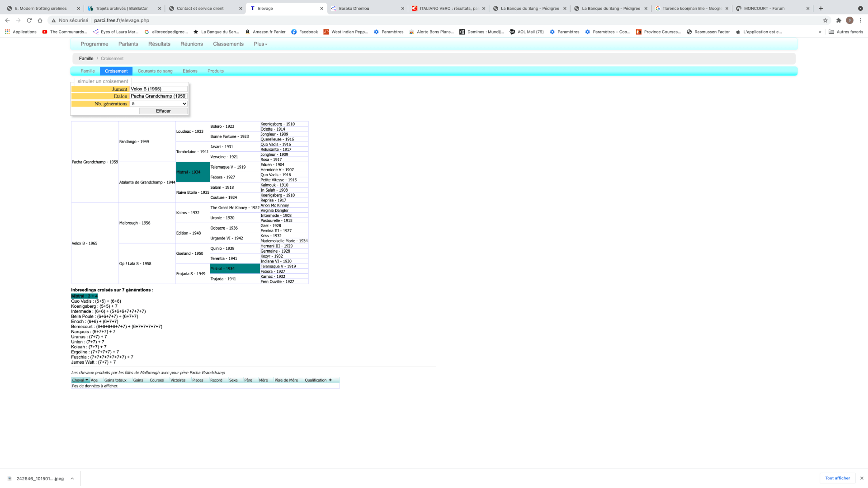Open the Rasmussen Factor bookmark
Viewport: 868px width, 488px height.
point(708,32)
